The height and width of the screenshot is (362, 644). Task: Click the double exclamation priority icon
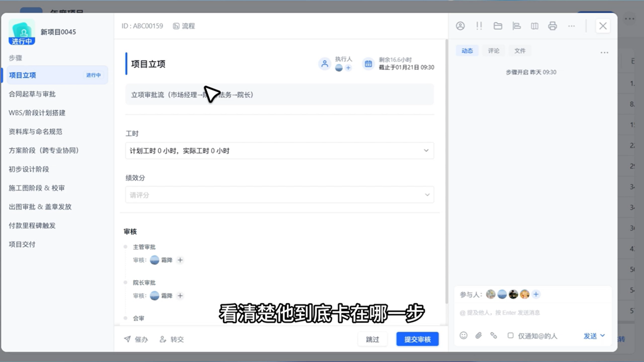(x=479, y=26)
